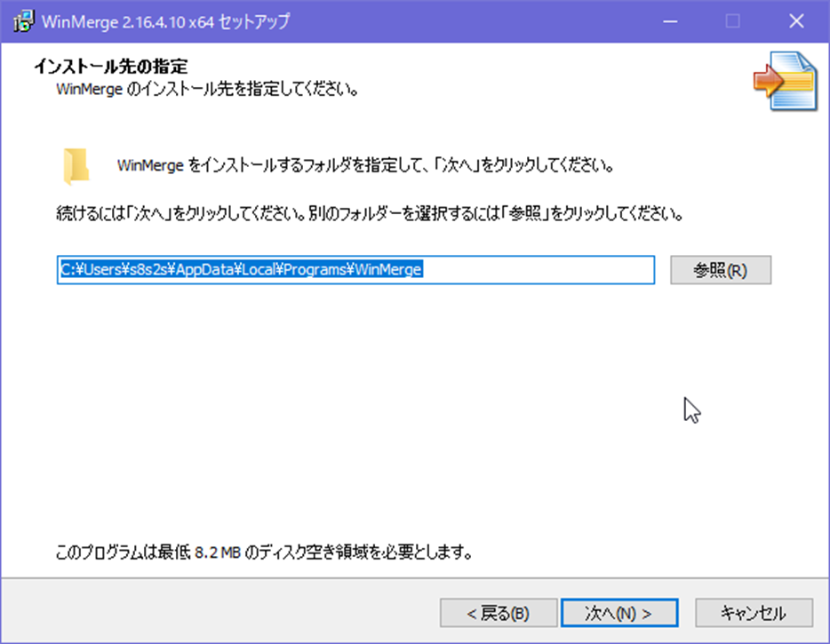
Task: Close the WinMerge setup window
Action: 796,21
